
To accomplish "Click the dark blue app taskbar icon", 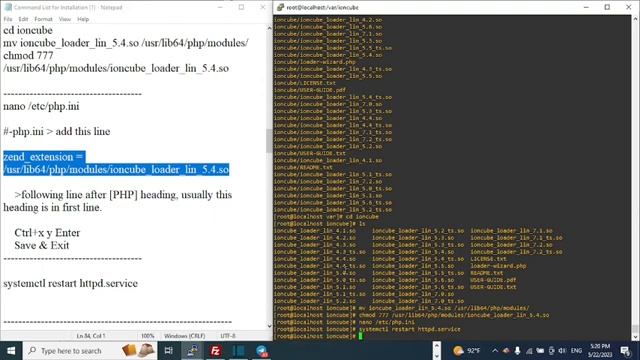I will 238,351.
